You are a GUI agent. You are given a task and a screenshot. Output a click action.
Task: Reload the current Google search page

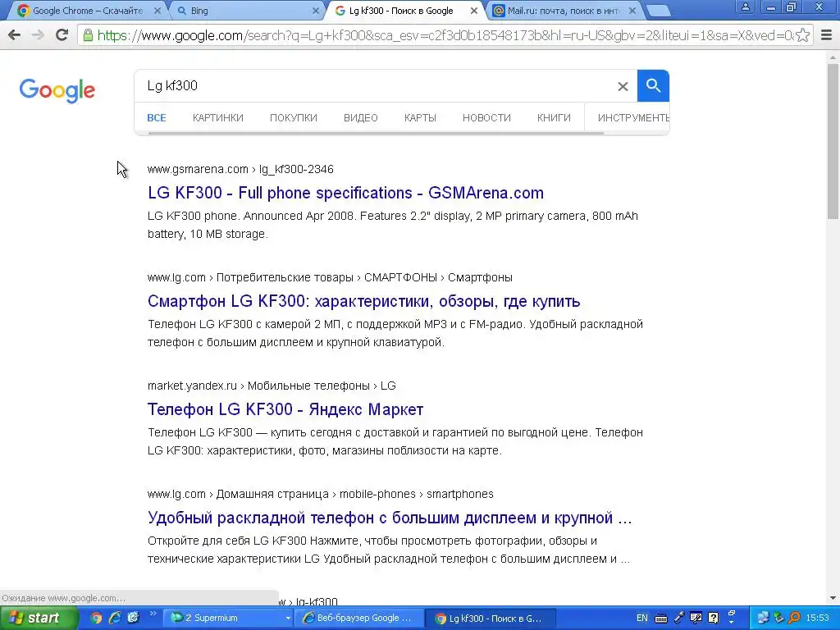(x=62, y=35)
